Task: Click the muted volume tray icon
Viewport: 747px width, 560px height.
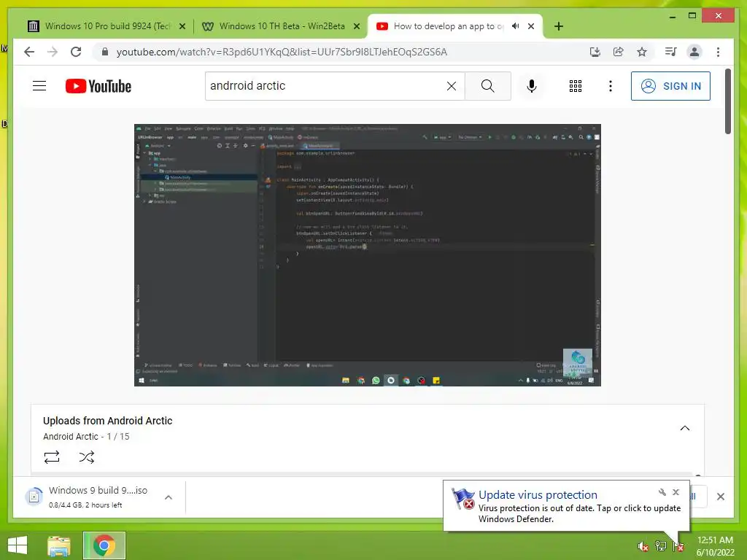Action: (643, 546)
